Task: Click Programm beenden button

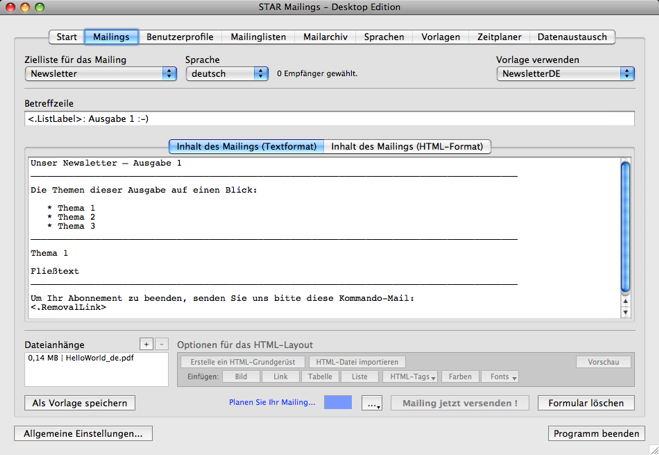Action: coord(596,433)
